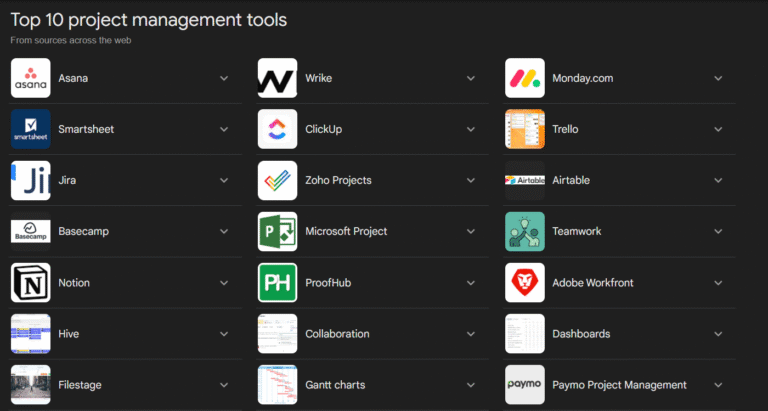The height and width of the screenshot is (411, 768).
Task: Select the Hive text label
Action: coord(69,334)
